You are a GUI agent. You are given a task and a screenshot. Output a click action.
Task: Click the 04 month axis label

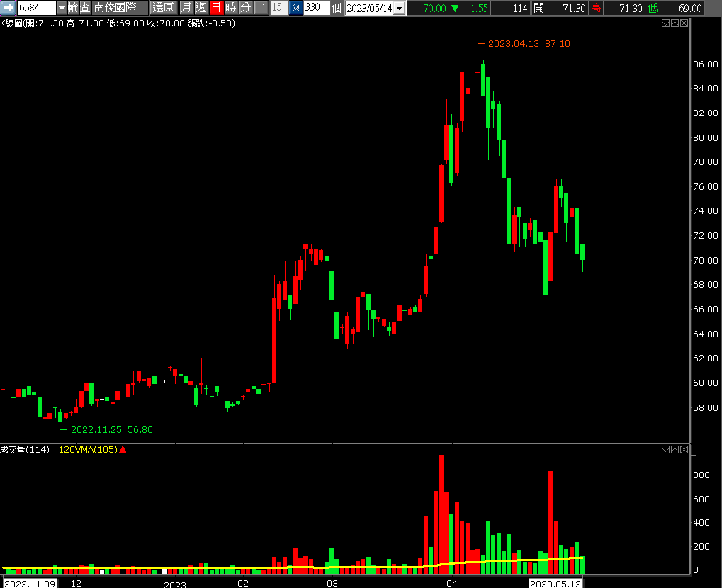452,584
